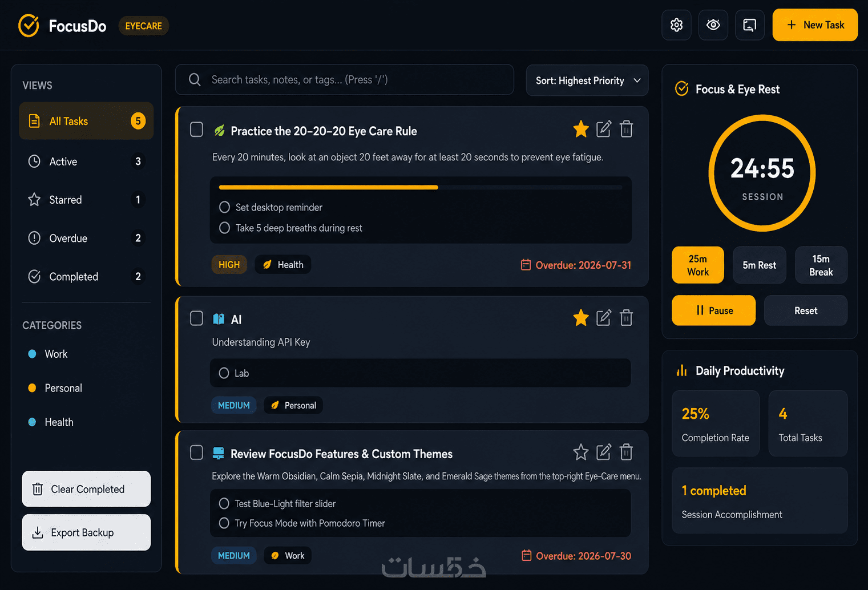Show the Completed tasks view

86,276
